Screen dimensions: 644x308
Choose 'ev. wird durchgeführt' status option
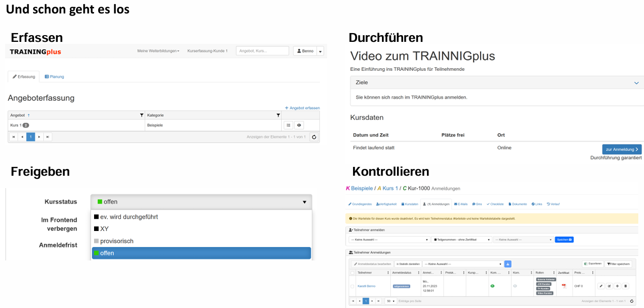pos(201,217)
